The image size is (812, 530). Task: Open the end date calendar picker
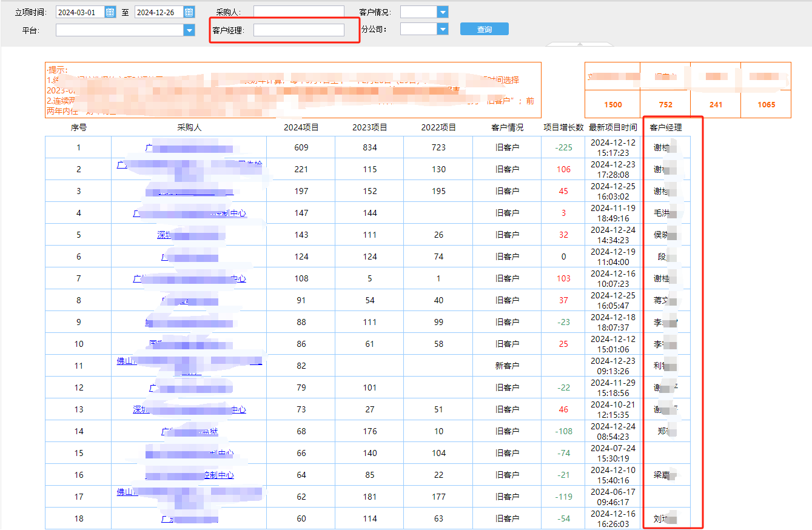coord(189,12)
